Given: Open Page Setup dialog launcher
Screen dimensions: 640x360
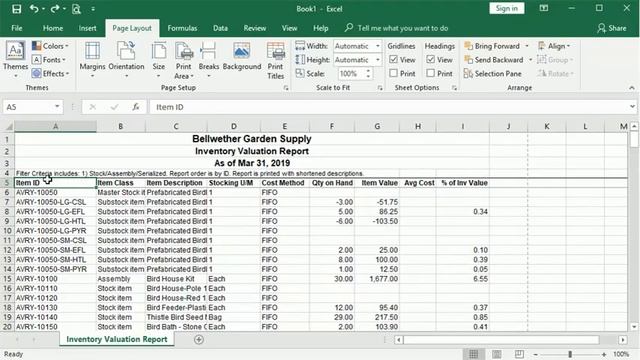Looking at the screenshot, I should coord(286,88).
